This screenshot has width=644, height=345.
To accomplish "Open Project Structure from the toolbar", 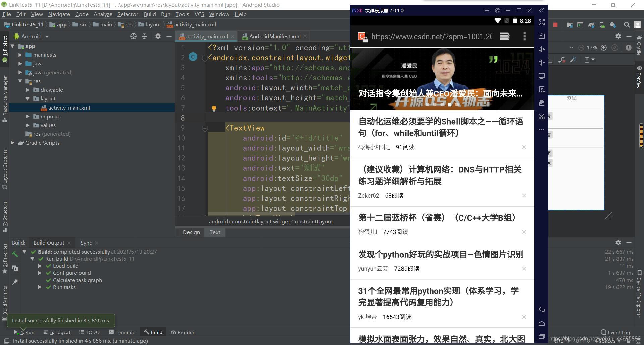I will coord(569,25).
